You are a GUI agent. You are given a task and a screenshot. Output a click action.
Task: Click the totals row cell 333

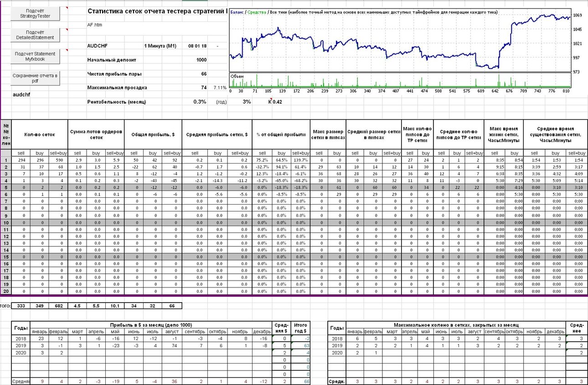[x=21, y=306]
